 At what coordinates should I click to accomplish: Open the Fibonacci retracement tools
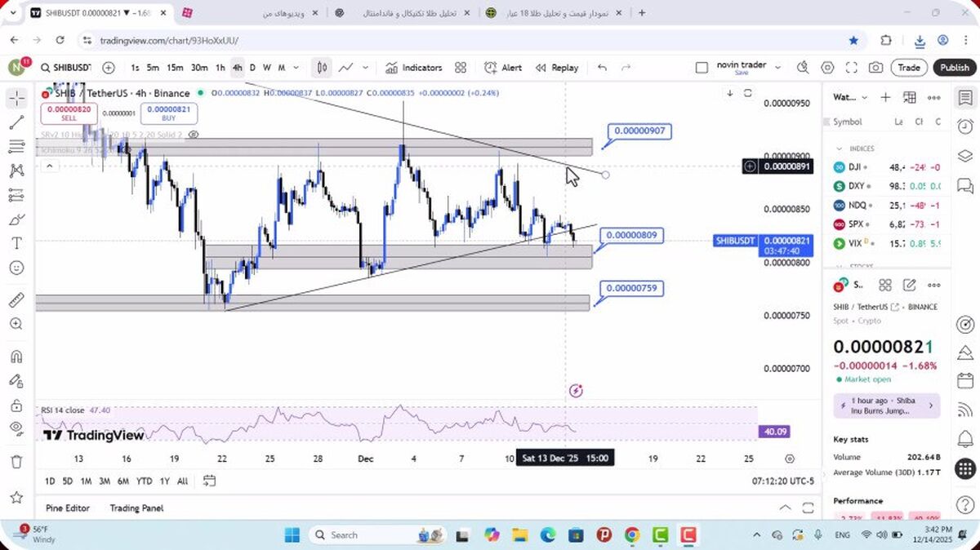16,147
